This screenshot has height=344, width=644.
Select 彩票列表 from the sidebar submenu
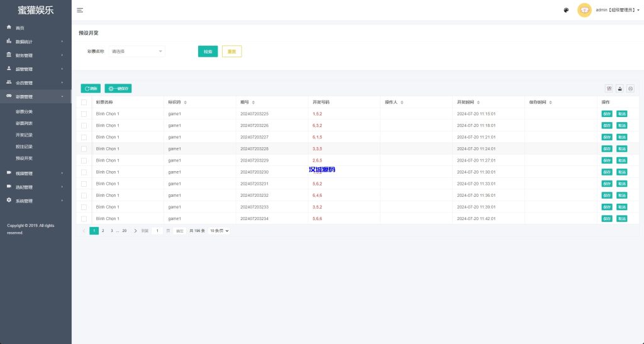pyautogui.click(x=24, y=123)
